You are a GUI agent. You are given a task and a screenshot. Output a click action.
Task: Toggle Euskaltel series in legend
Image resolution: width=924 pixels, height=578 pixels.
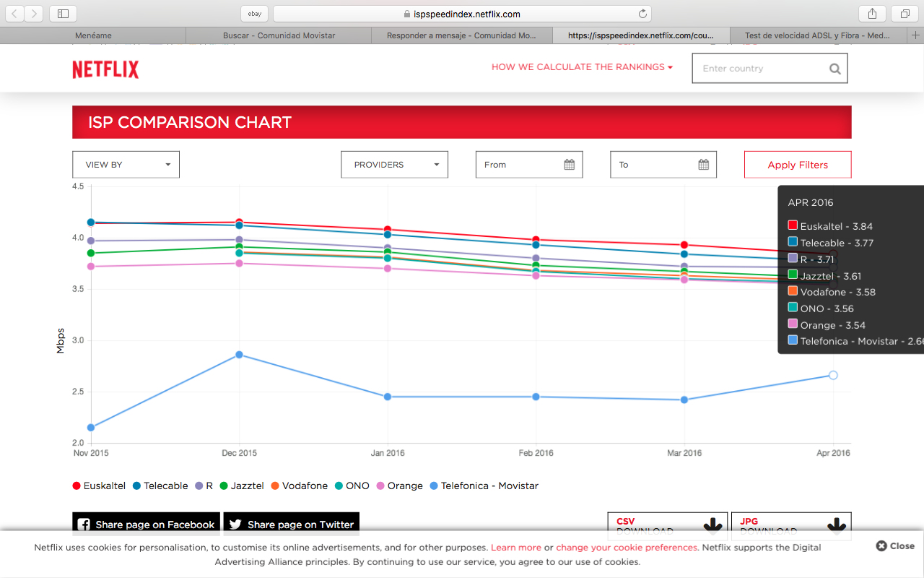99,486
